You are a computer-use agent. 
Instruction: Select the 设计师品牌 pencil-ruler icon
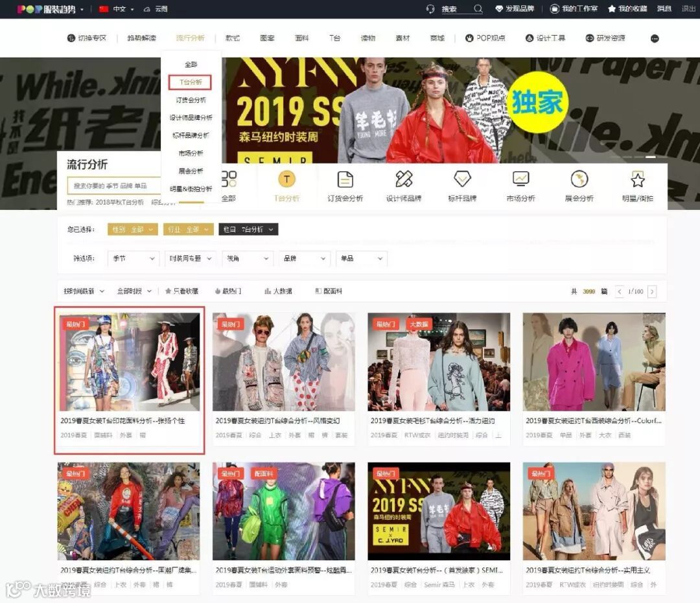pos(404,179)
